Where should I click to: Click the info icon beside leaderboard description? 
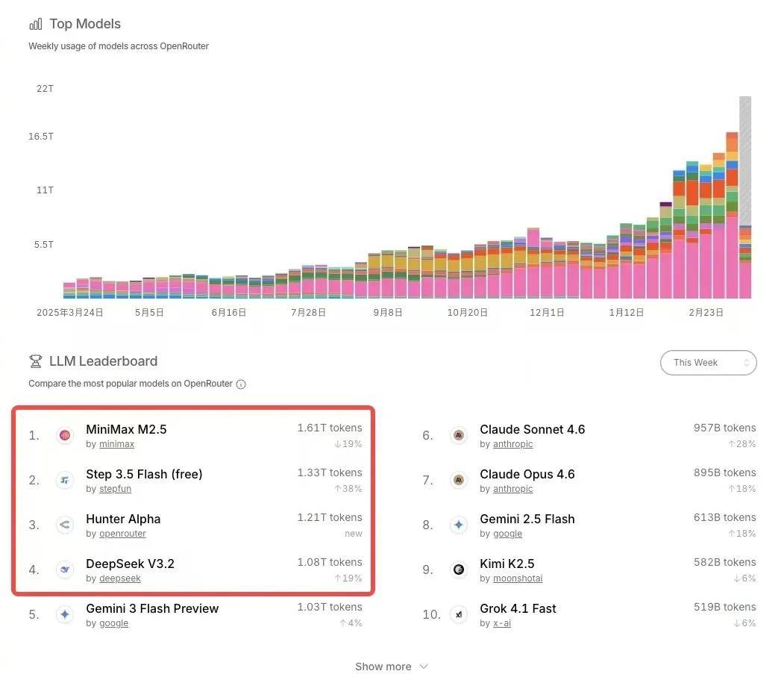coord(241,384)
